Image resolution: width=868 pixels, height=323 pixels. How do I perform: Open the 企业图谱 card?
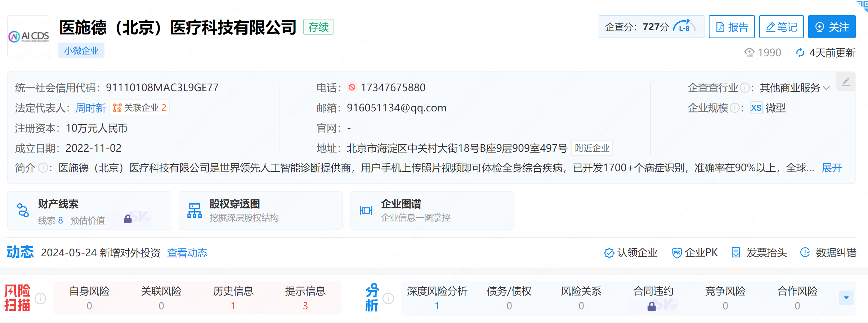432,211
